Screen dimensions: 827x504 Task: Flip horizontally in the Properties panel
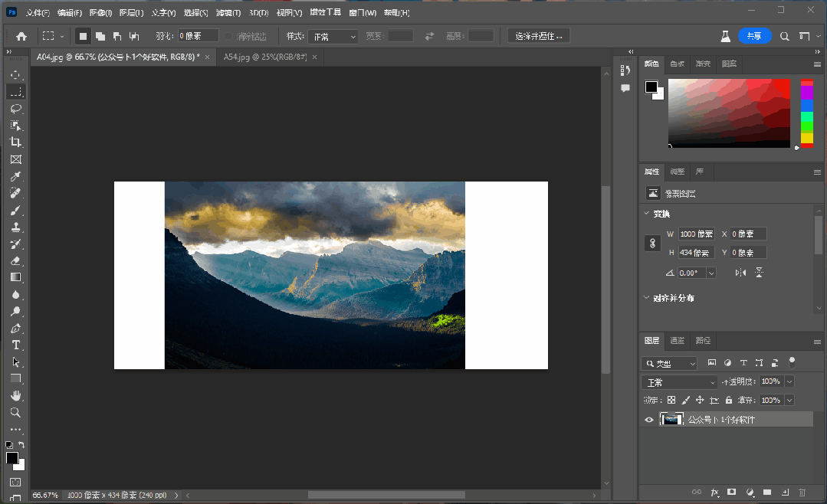click(740, 273)
